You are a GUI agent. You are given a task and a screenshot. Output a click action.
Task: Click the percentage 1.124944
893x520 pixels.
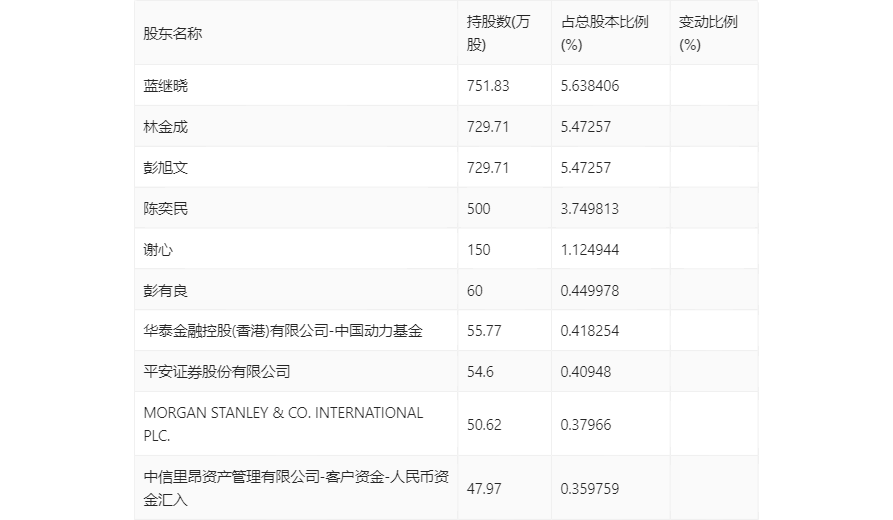coord(589,250)
